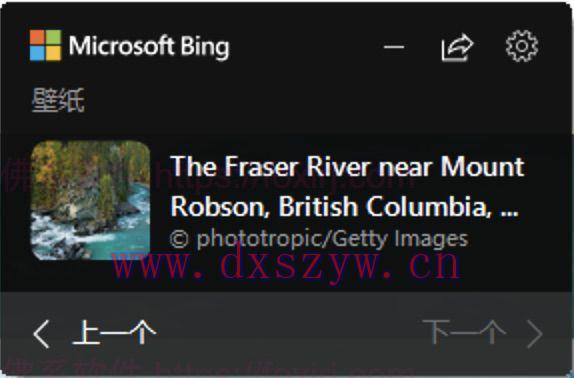Advance to next wallpaper using right chevron
574x378 pixels.
tap(534, 334)
